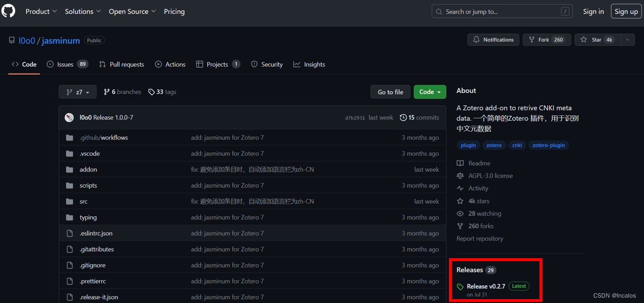The image size is (644, 303).
Task: Open the Releases 29 heading link
Action: tap(476, 270)
